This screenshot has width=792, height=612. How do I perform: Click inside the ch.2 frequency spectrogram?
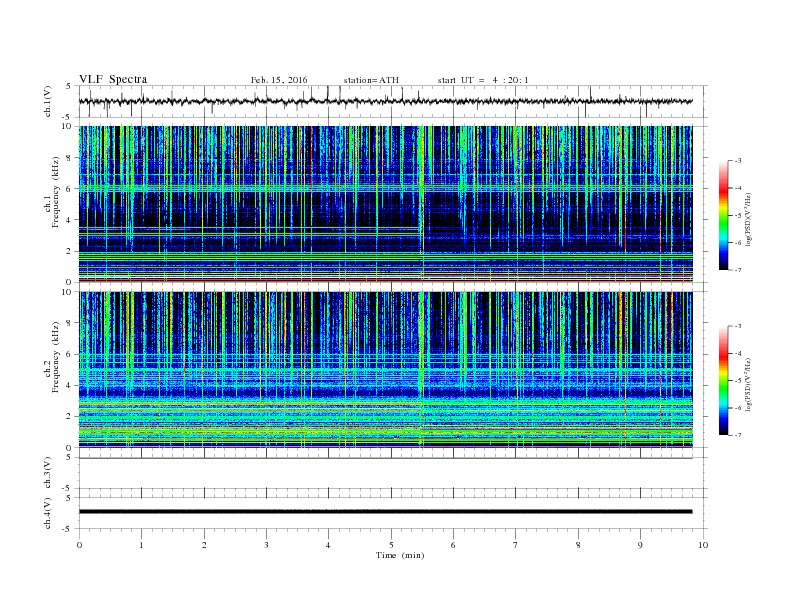[385, 370]
